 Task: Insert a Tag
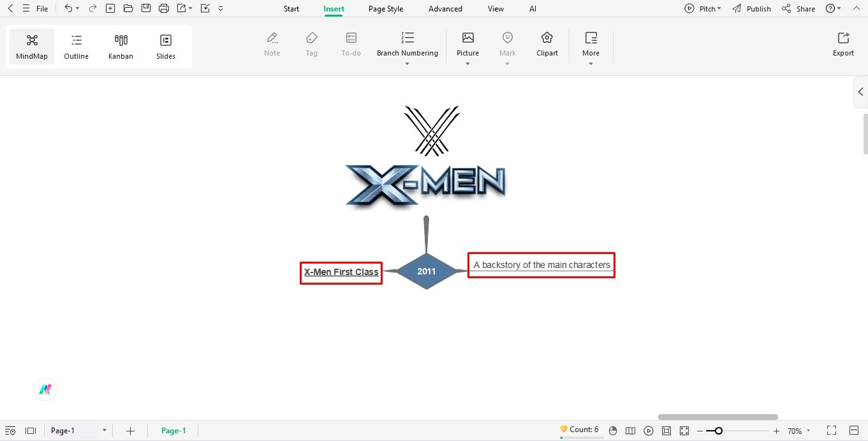pos(312,44)
